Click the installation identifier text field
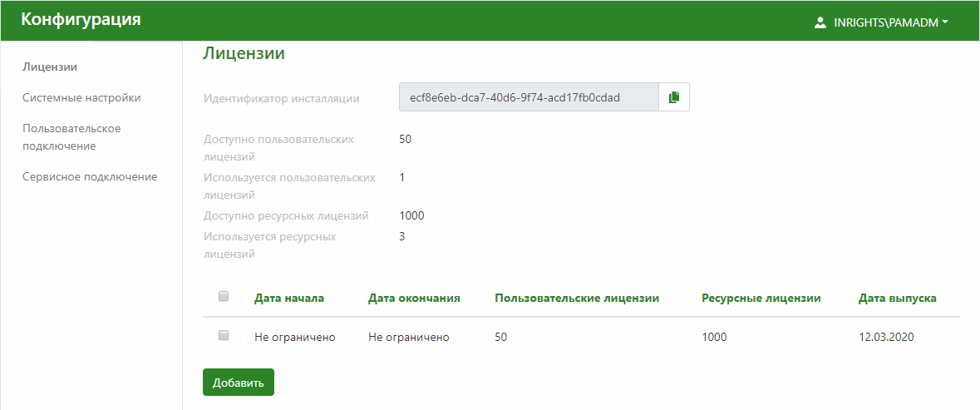Screen dimensions: 980x410 (529, 97)
